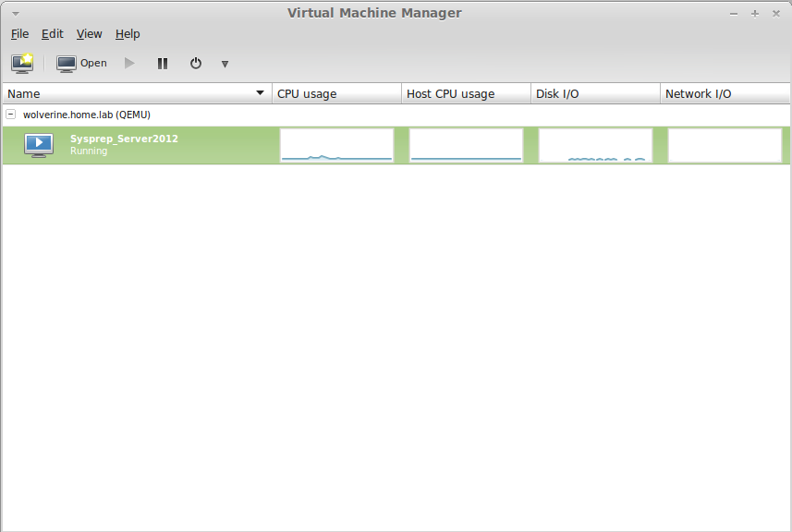Click the CPU usage column header
Screen dimensions: 792x532
[336, 93]
